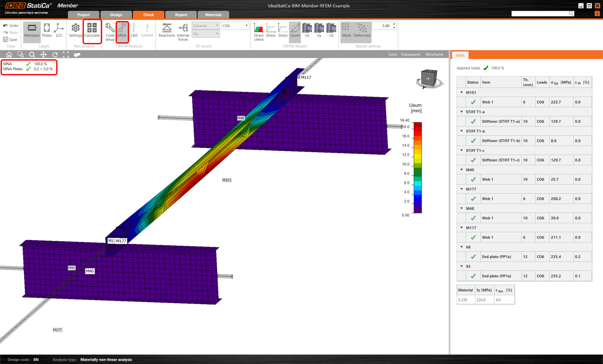The width and height of the screenshot is (603, 364).
Task: Open the Materials tab
Action: [213, 14]
